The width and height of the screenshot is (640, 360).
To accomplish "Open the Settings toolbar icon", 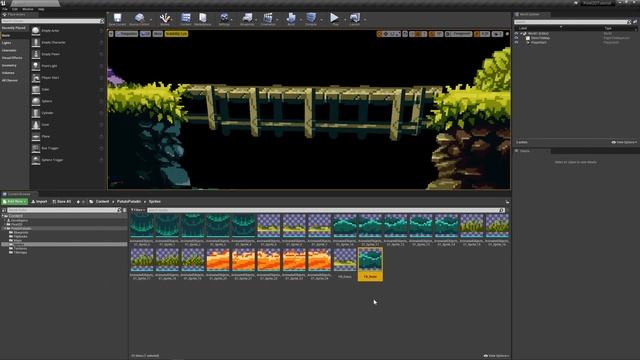I will (x=224, y=19).
